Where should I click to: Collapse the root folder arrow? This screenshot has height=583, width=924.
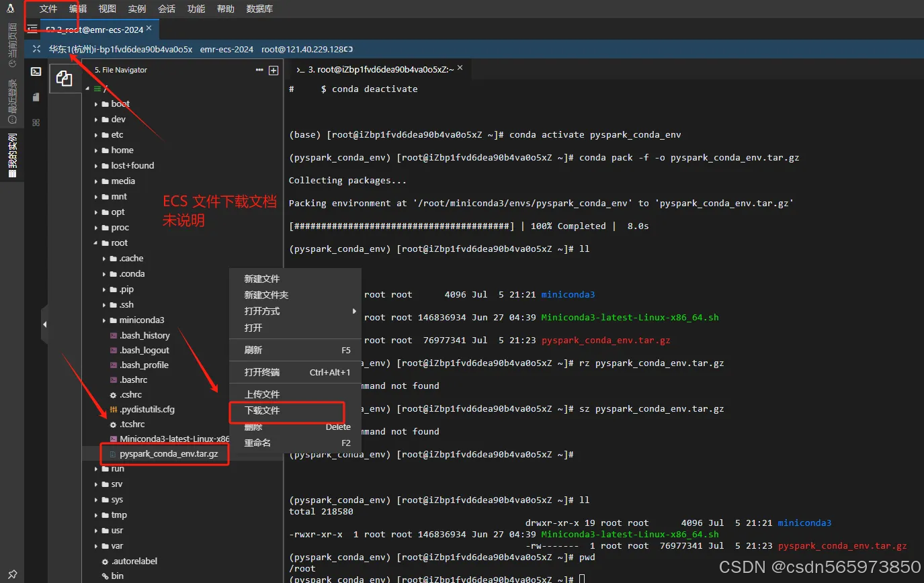[x=96, y=243]
